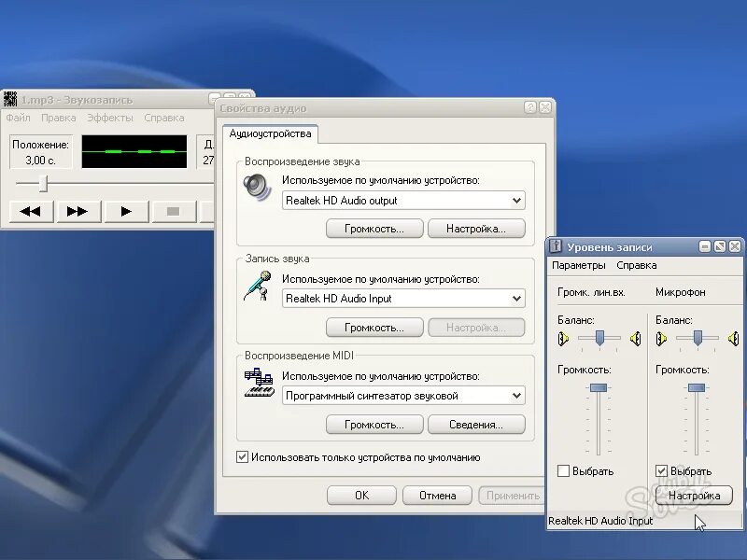
Task: Confirm with the OK button
Action: pos(361,496)
